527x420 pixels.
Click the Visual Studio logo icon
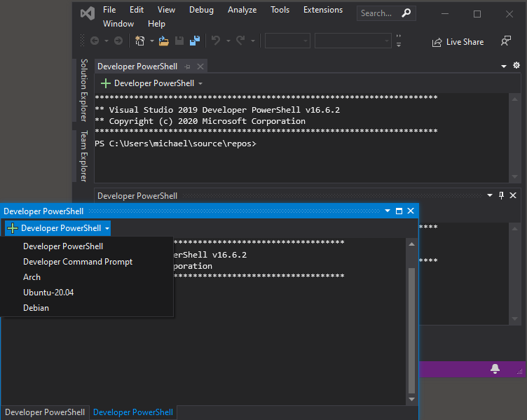click(x=88, y=14)
